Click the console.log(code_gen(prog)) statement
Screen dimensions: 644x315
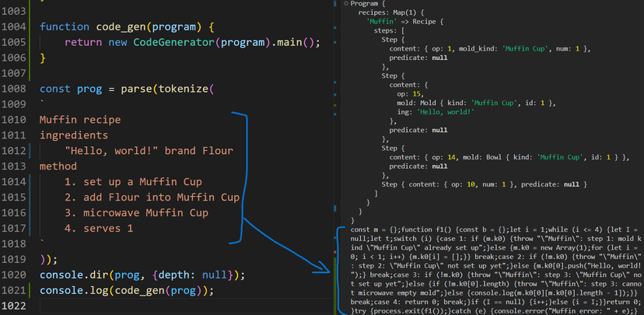pos(126,291)
